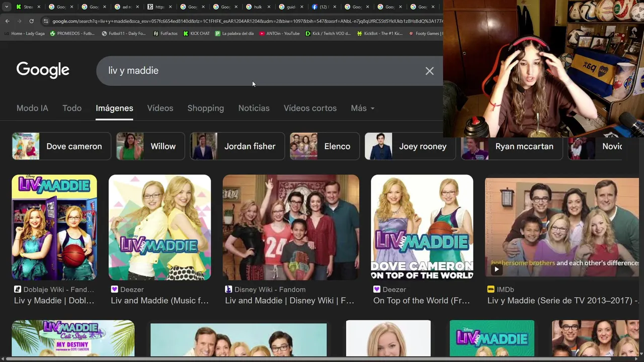Open the FutFactos bookmark
Screen dimensions: 644x362
tap(165, 34)
